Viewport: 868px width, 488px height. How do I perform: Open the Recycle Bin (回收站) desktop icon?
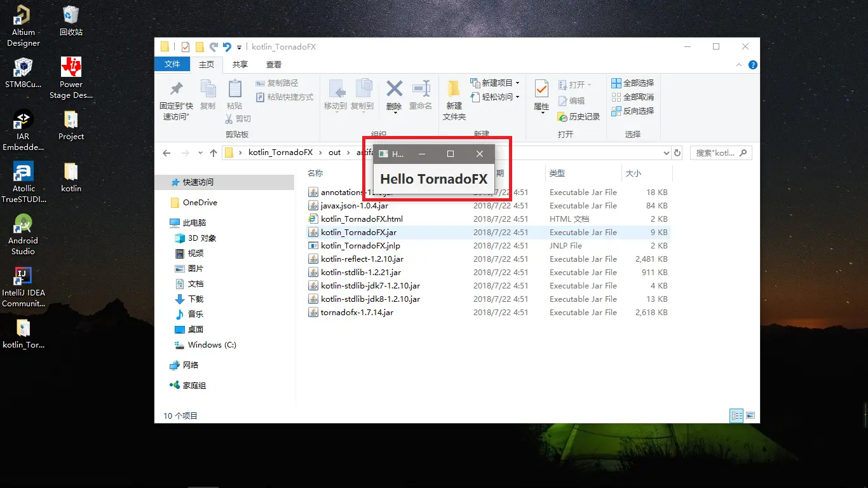(71, 21)
